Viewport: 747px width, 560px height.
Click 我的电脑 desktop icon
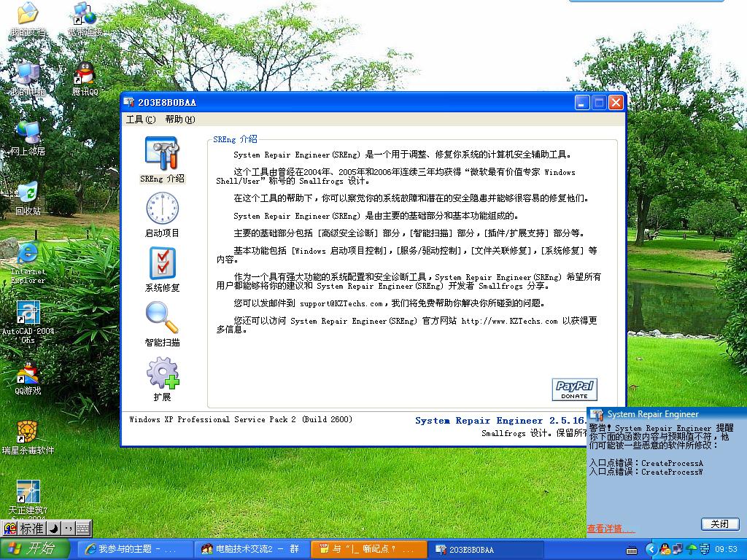[x=28, y=79]
